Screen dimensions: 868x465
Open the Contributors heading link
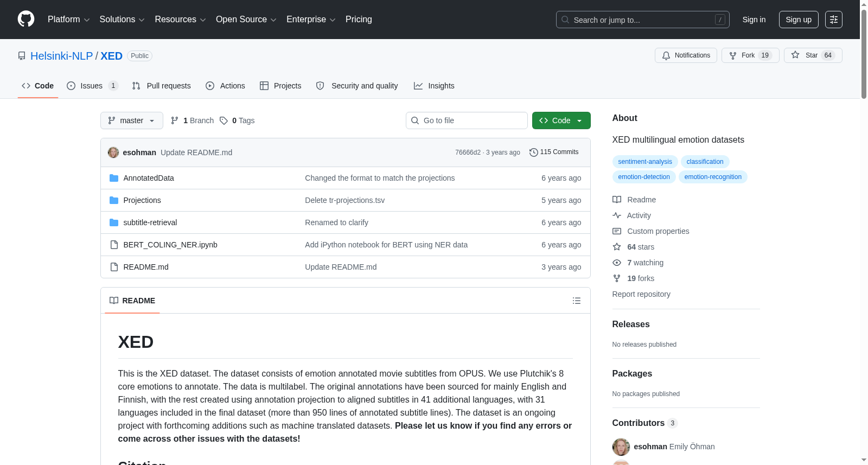coord(644,423)
